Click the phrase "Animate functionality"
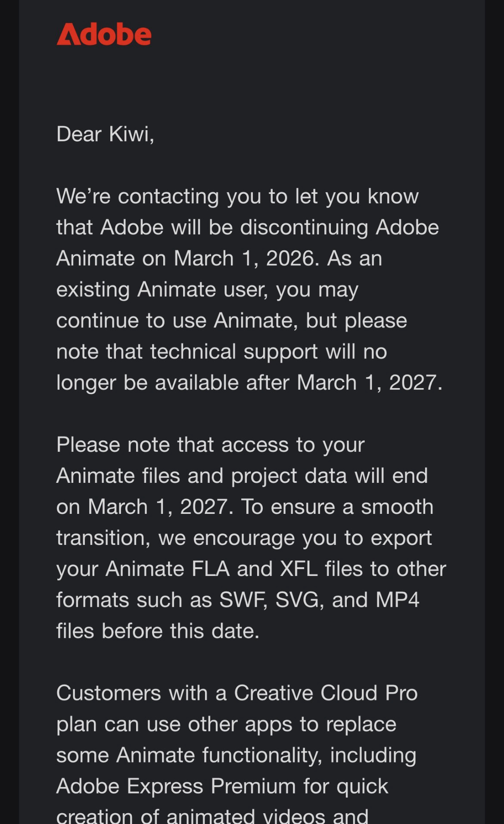Viewport: 504px width, 824px height. pyautogui.click(x=219, y=755)
